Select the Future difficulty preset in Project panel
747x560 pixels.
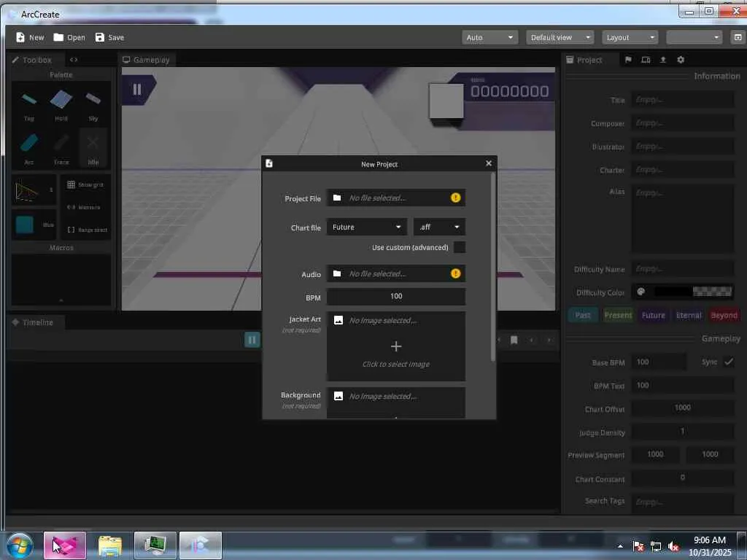[x=653, y=315]
